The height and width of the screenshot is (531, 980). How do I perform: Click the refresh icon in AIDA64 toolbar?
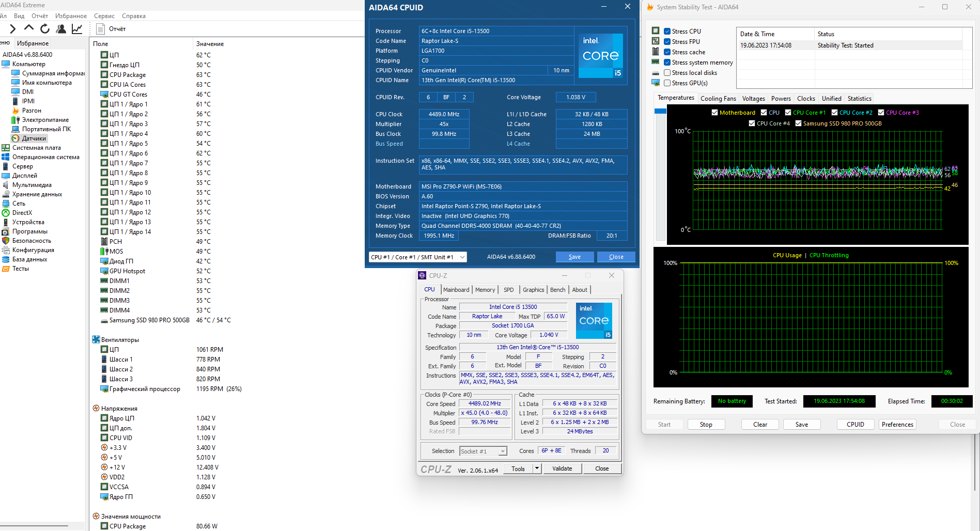point(45,29)
